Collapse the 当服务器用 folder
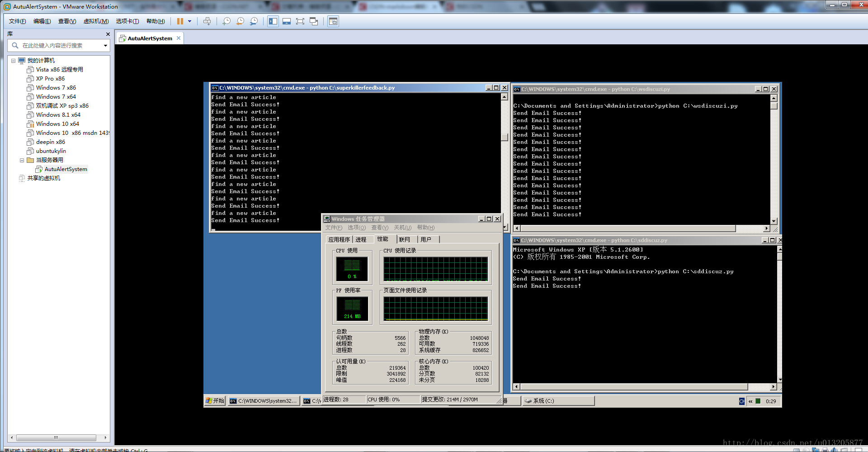The width and height of the screenshot is (868, 452). (22, 160)
